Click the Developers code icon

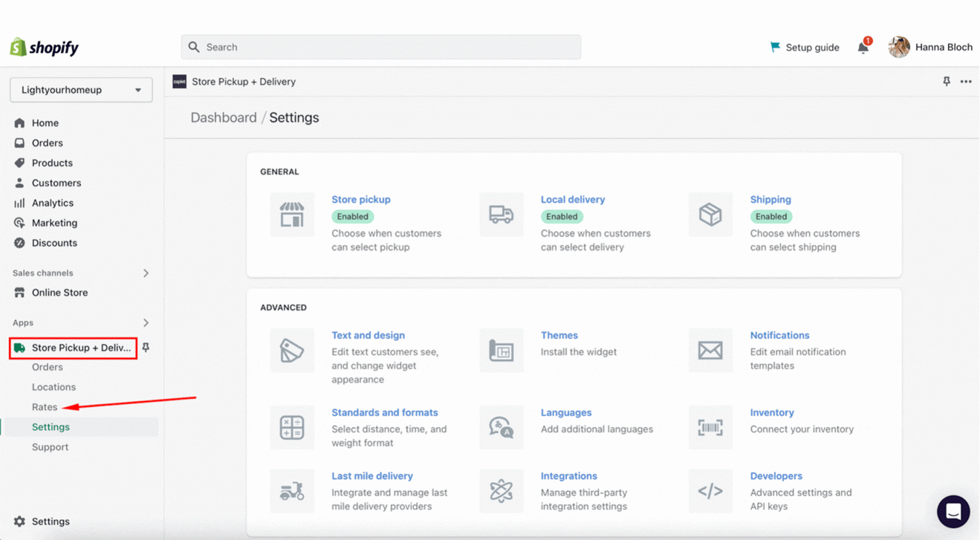(x=710, y=491)
